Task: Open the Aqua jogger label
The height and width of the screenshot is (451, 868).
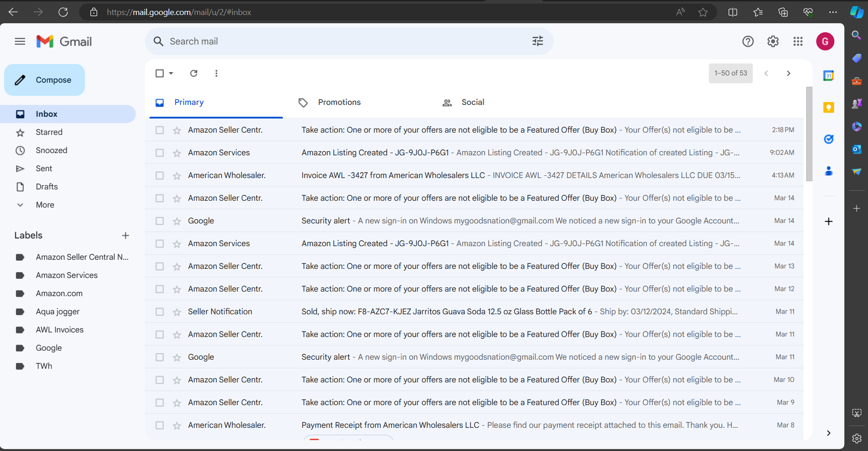Action: pos(58,312)
